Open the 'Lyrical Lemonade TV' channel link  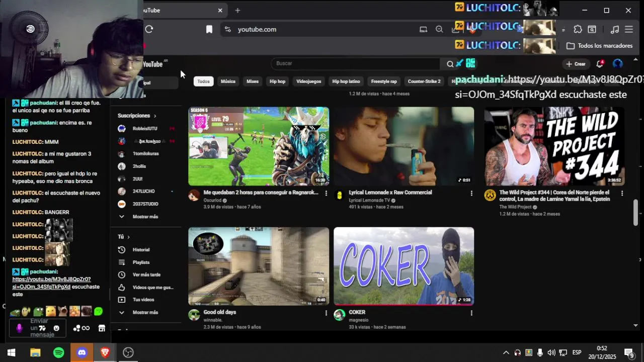369,200
